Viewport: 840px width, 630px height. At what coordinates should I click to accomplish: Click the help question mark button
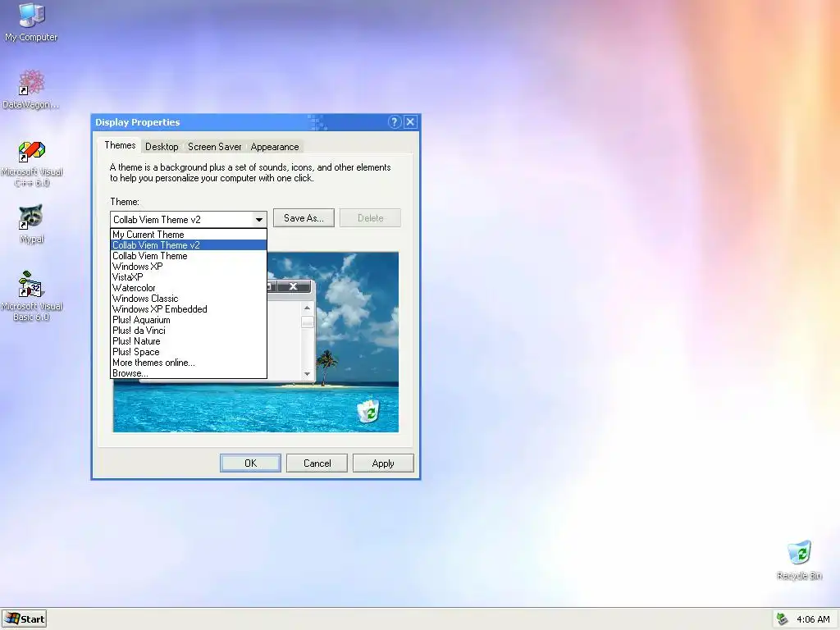point(395,122)
